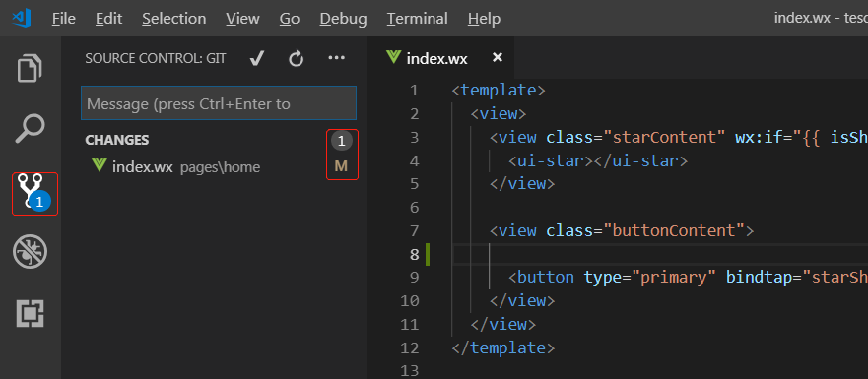Click the closing </template> tag on line 12

tap(503, 348)
